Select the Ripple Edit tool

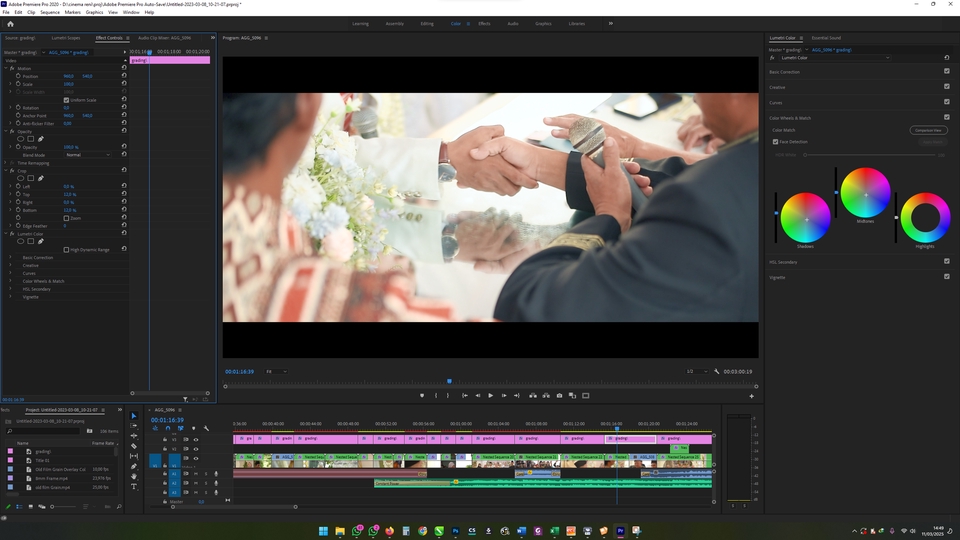[133, 436]
